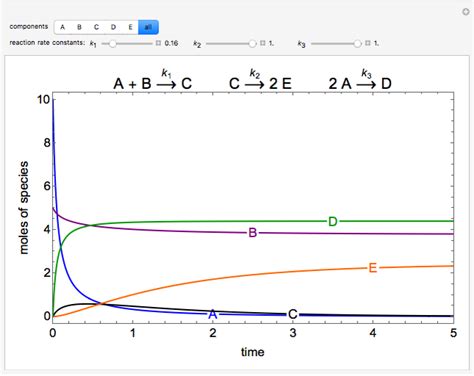This screenshot has width=474, height=376.
Task: Click the black C curve label
Action: 292,314
